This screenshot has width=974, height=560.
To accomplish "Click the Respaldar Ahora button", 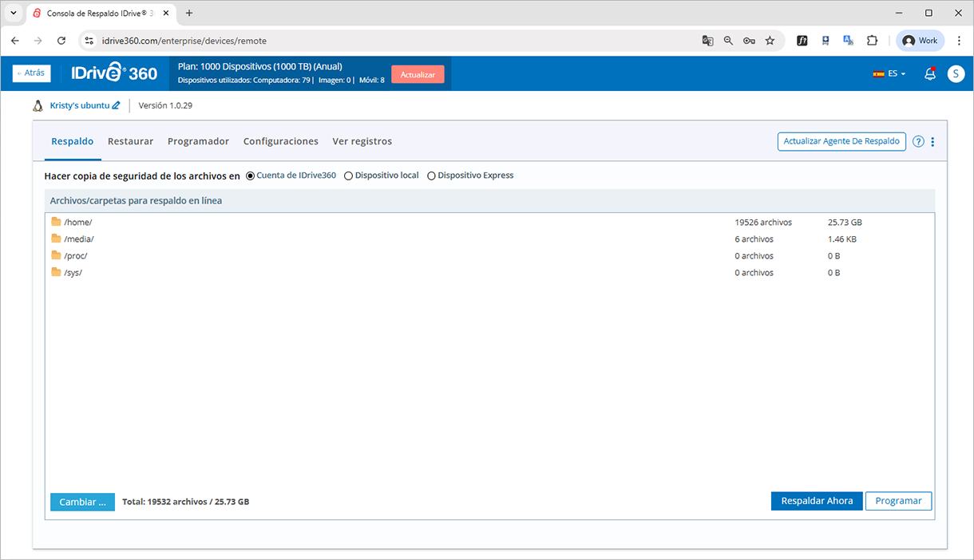I will click(816, 501).
